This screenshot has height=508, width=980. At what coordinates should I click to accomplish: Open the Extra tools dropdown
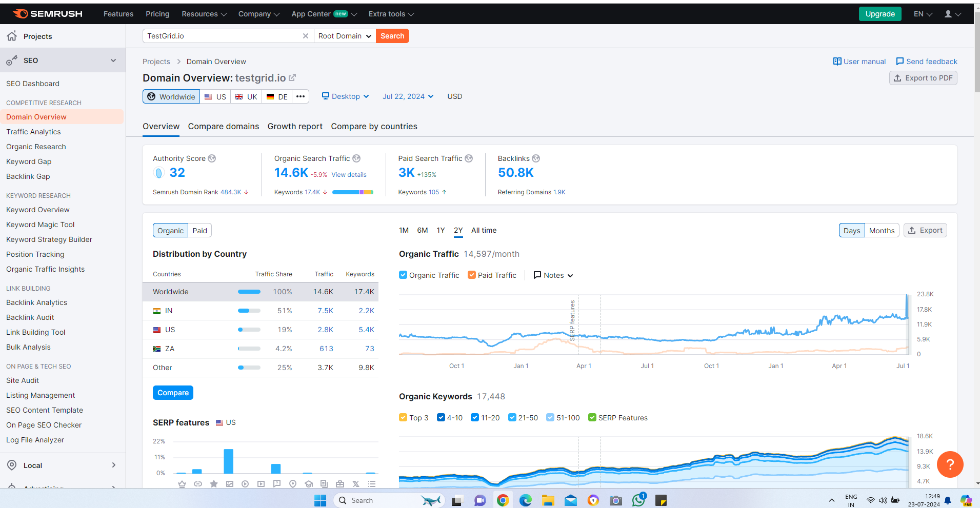coord(391,14)
